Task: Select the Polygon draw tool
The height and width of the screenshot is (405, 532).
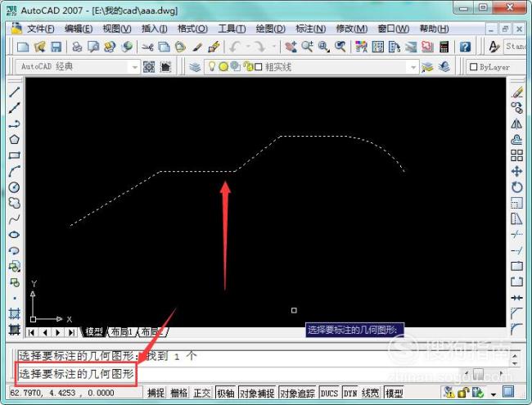Action: point(14,139)
